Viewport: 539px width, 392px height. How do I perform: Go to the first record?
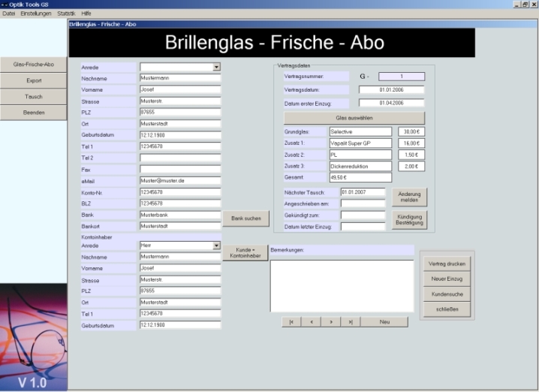click(291, 321)
